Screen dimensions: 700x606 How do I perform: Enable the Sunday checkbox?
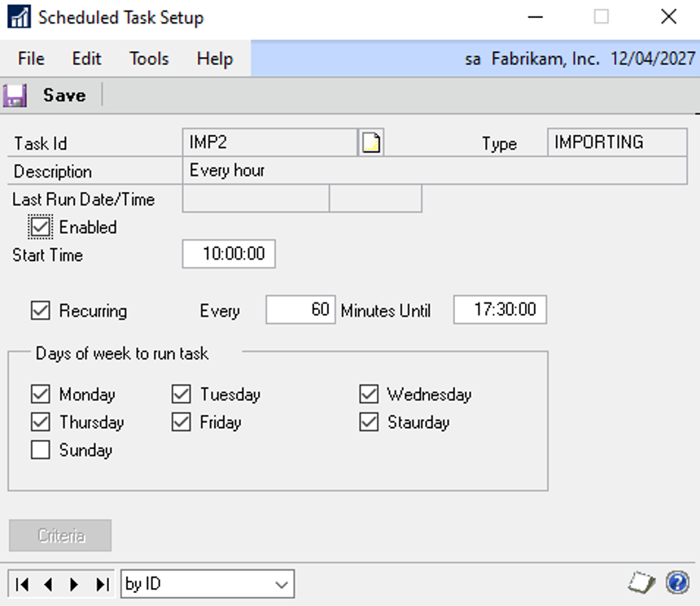pos(40,450)
